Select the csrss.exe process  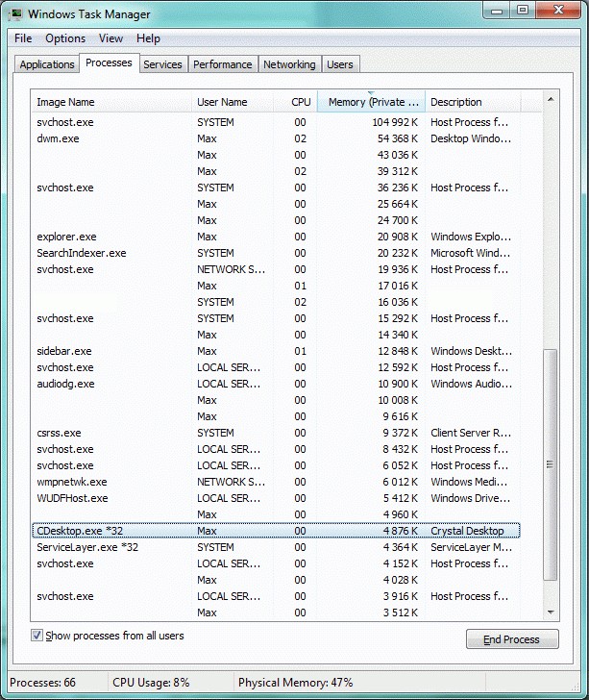(276, 433)
